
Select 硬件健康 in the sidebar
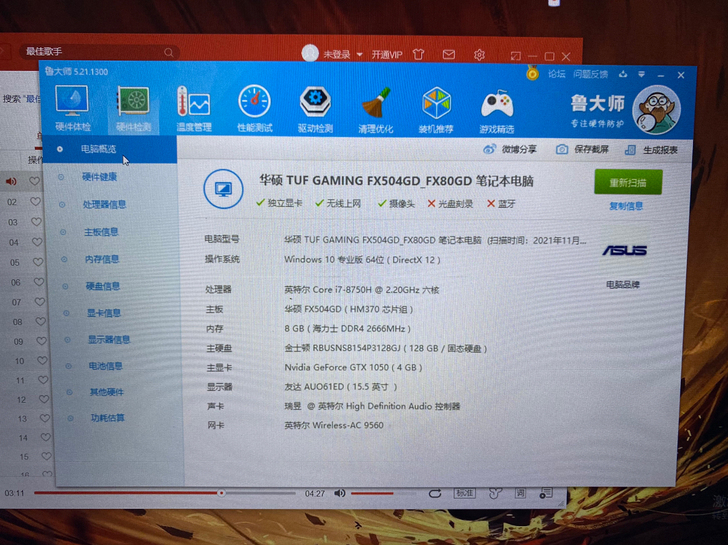click(x=99, y=176)
